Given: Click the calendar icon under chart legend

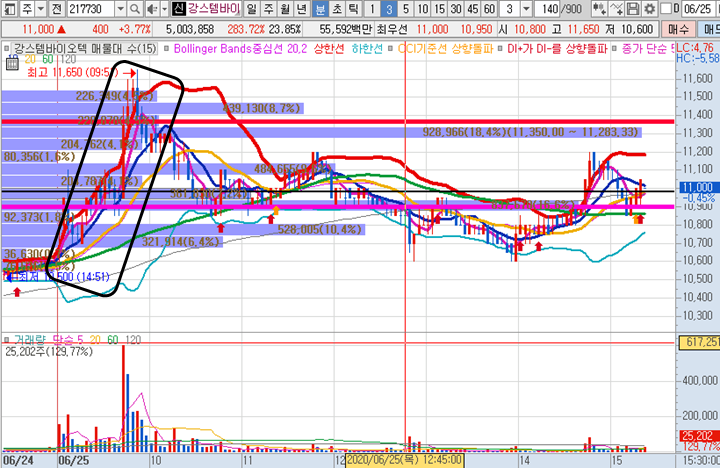Looking at the screenshot, I should tap(12, 63).
